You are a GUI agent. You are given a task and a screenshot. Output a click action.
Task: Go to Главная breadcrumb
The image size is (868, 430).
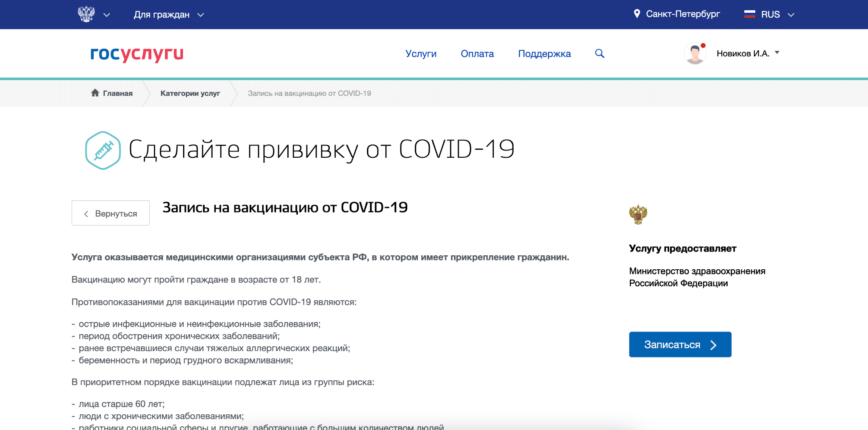click(118, 93)
